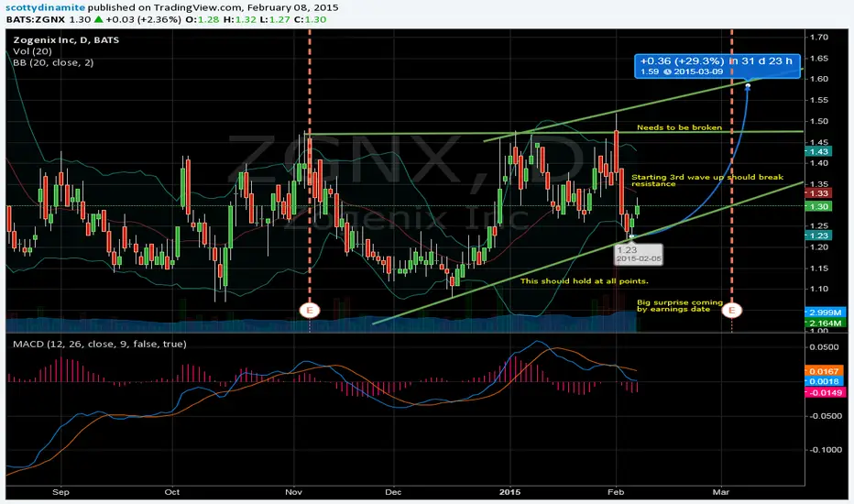Click the 1.50 price axis value

[x=819, y=121]
